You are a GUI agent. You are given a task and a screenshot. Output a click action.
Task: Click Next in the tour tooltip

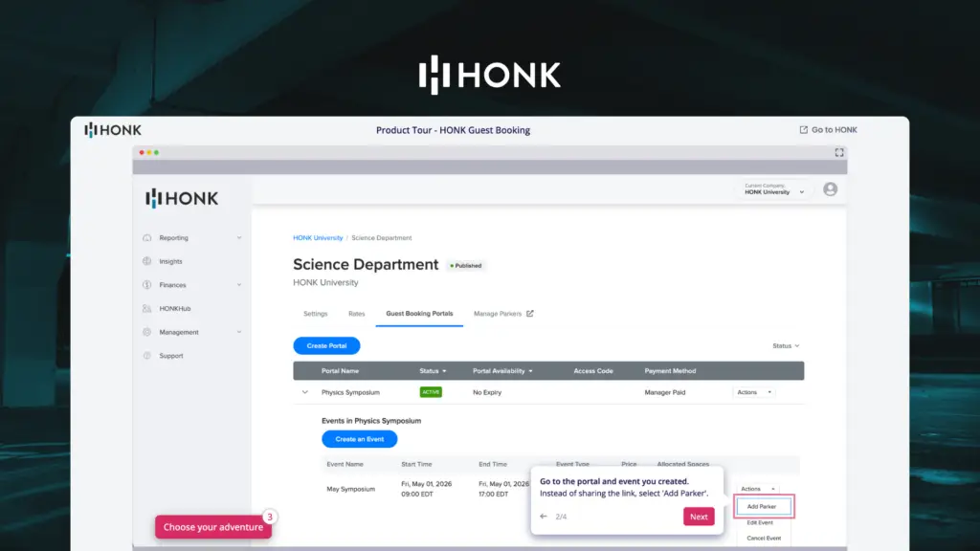point(699,517)
